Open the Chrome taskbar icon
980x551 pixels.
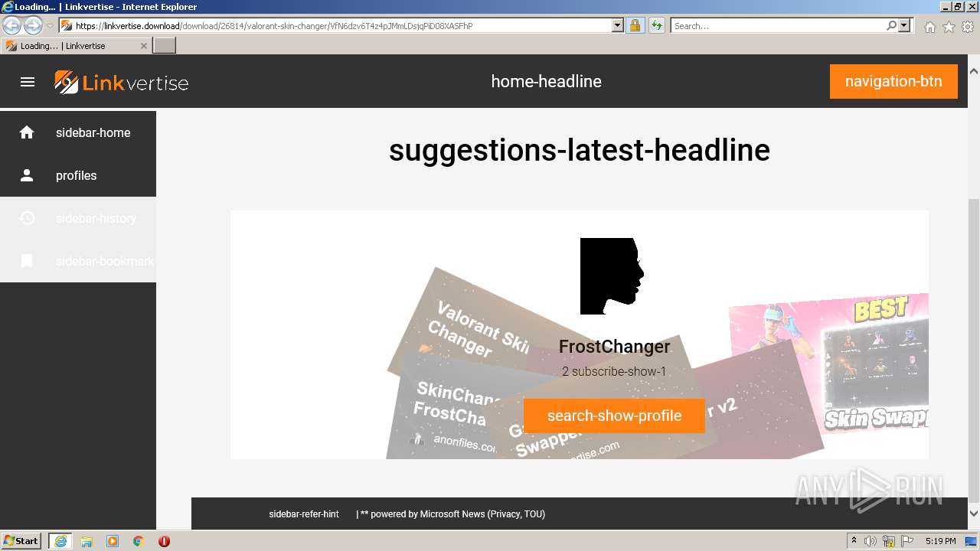coord(139,541)
